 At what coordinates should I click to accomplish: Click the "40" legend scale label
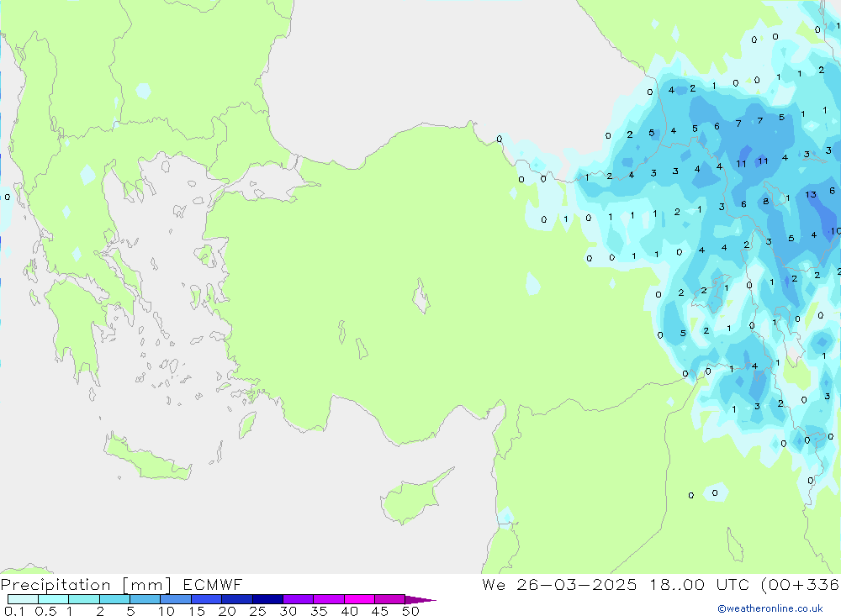pos(350,611)
